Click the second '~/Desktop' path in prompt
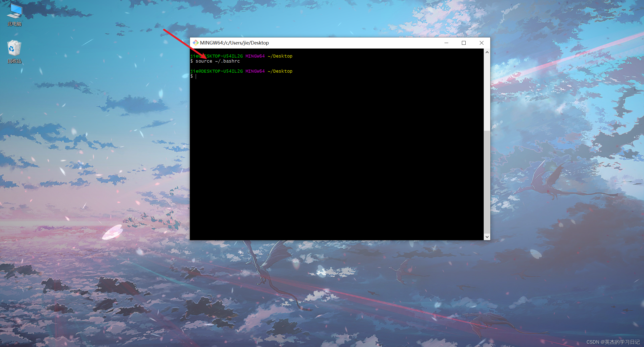Image resolution: width=644 pixels, height=347 pixels. [x=280, y=71]
